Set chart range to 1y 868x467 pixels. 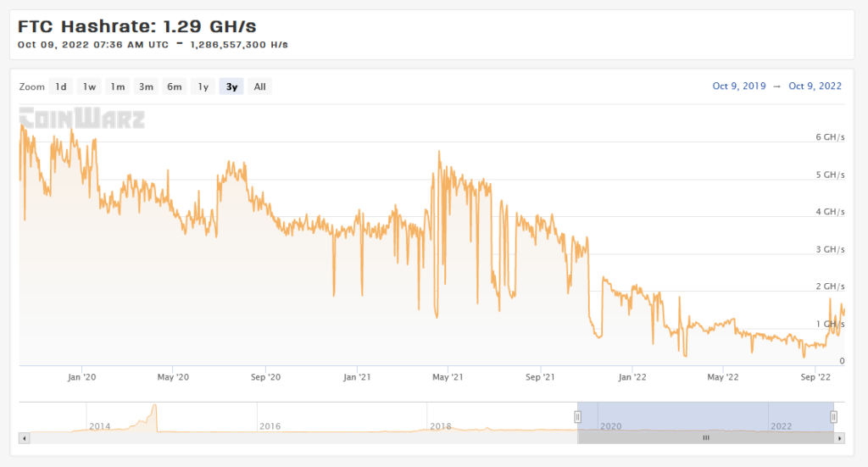point(203,86)
